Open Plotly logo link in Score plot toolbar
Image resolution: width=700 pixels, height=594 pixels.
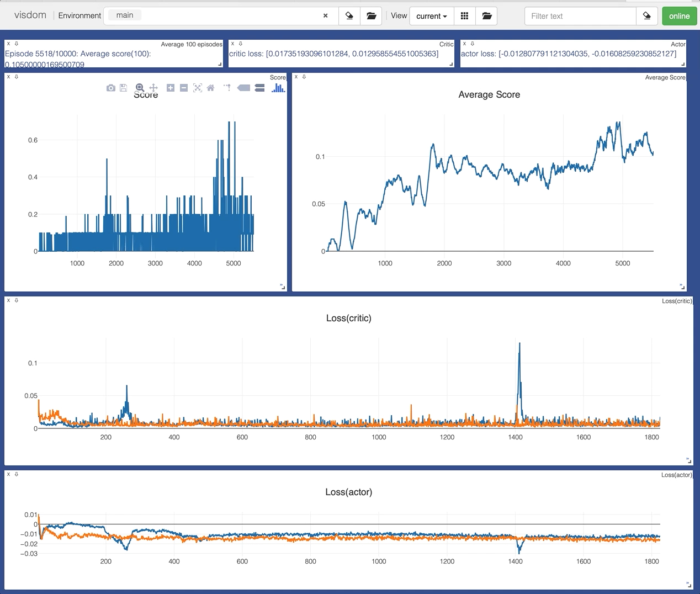278,88
